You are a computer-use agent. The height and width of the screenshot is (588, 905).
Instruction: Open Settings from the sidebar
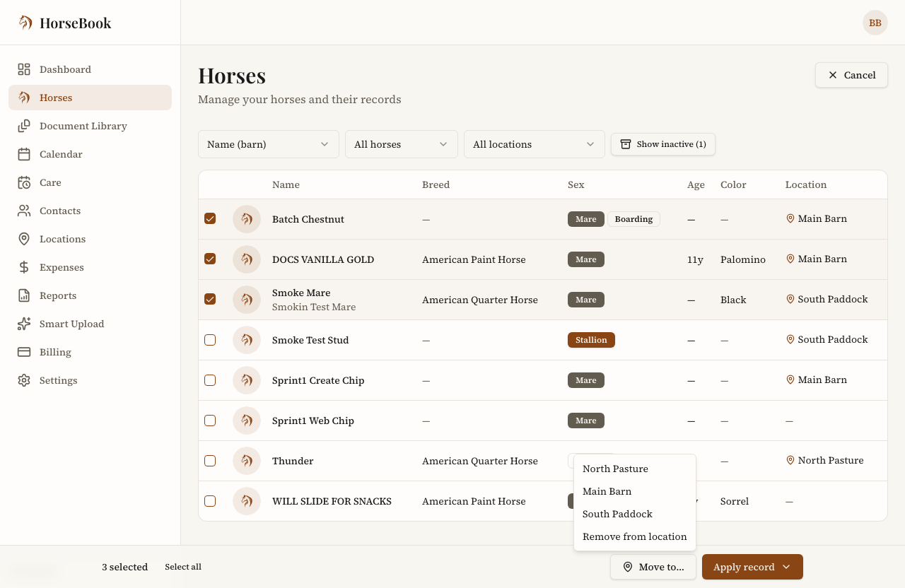click(90, 380)
